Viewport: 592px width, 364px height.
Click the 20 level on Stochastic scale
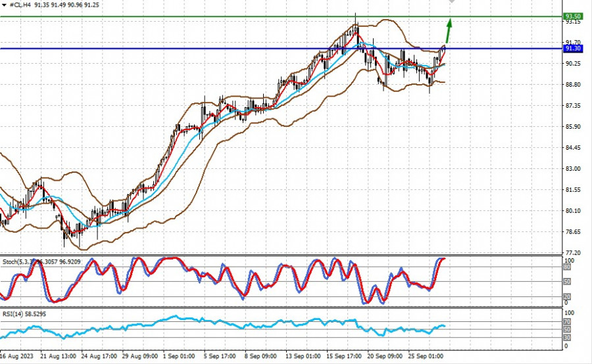[x=567, y=297]
